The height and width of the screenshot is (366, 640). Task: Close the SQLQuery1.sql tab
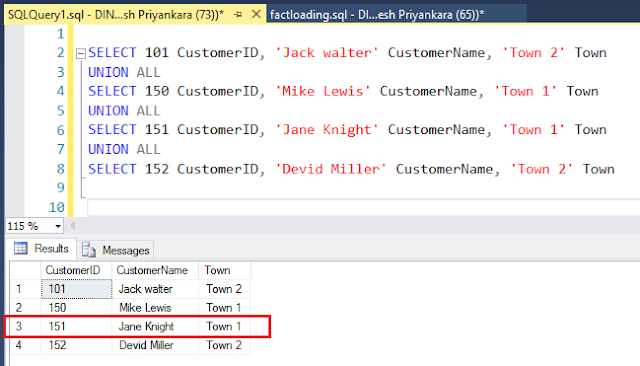coord(256,14)
